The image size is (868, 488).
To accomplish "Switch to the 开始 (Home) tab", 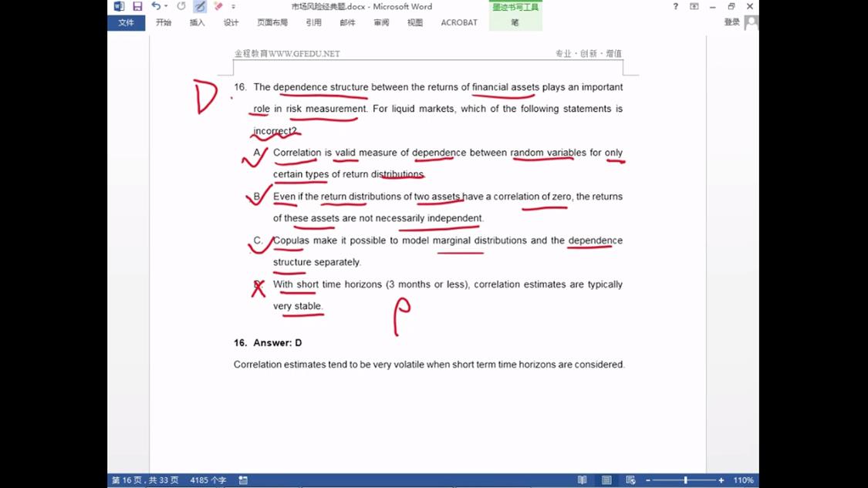I will pyautogui.click(x=164, y=22).
